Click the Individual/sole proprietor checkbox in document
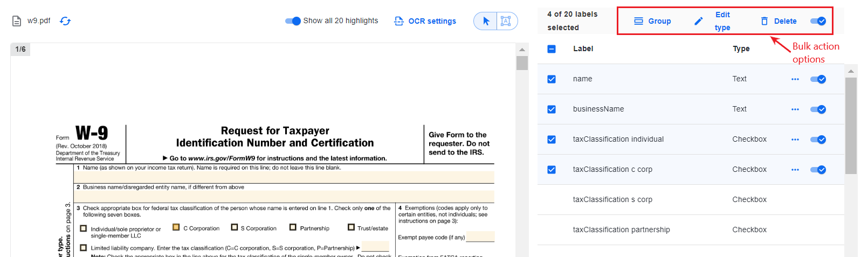This screenshot has width=868, height=257. tap(83, 228)
